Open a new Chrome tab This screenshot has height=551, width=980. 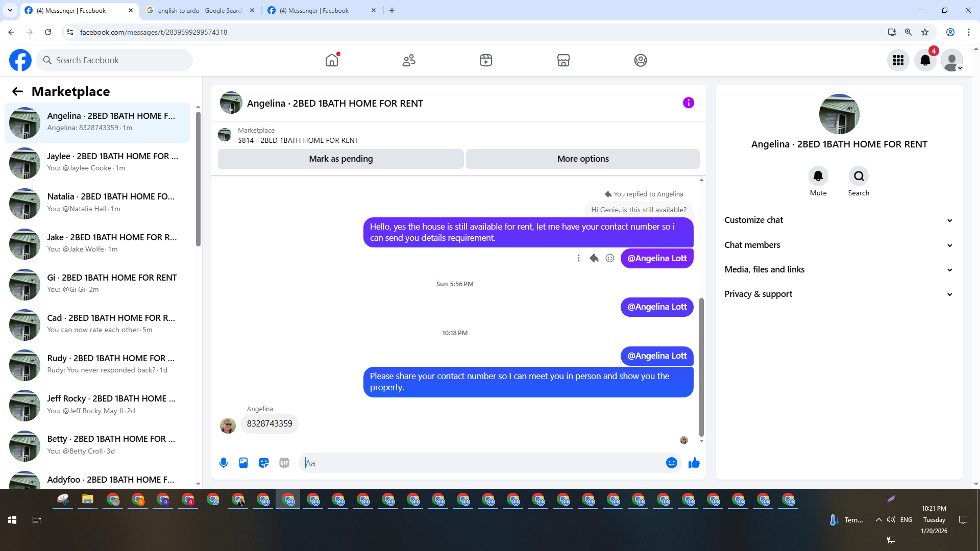point(392,10)
